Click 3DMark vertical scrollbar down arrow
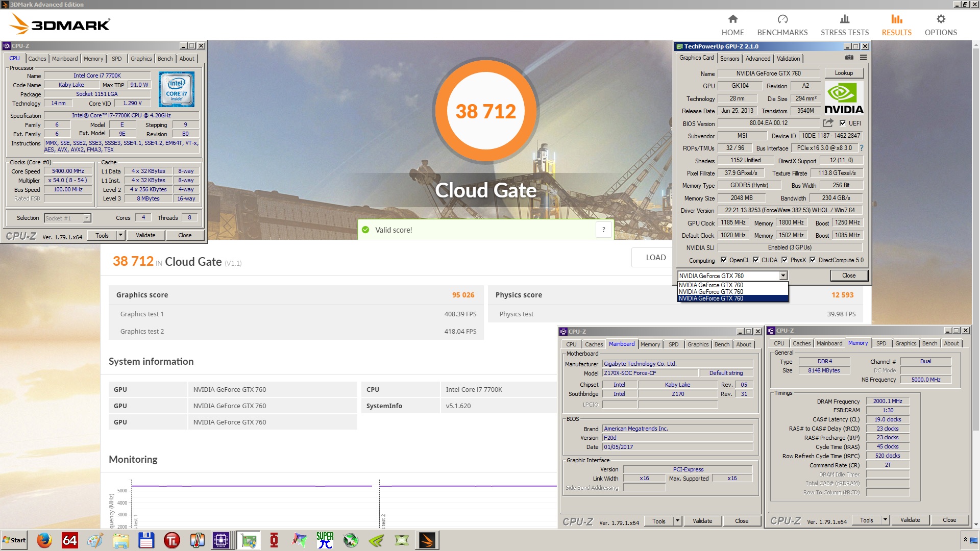 976,524
